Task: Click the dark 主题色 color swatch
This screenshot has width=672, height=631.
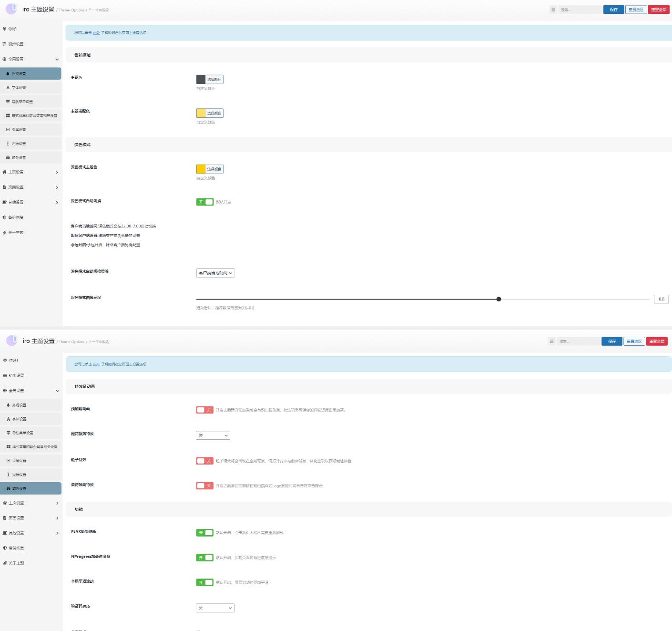Action: pos(201,79)
